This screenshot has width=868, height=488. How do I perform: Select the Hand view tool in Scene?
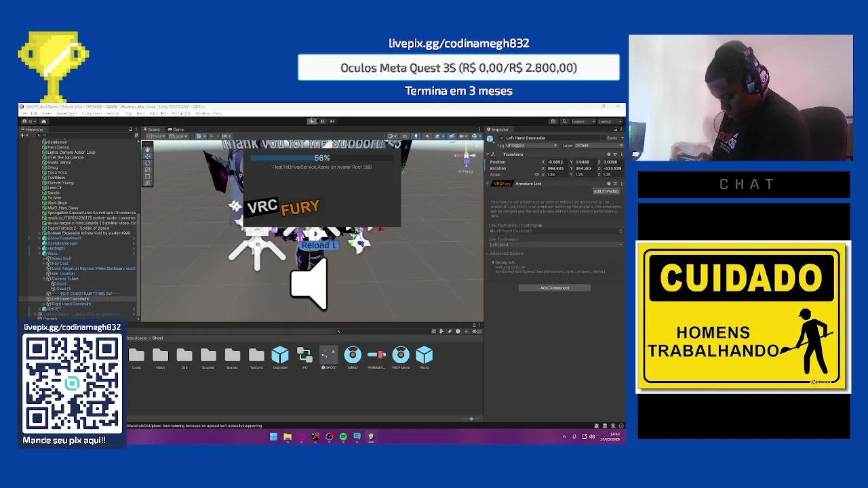pyautogui.click(x=147, y=150)
